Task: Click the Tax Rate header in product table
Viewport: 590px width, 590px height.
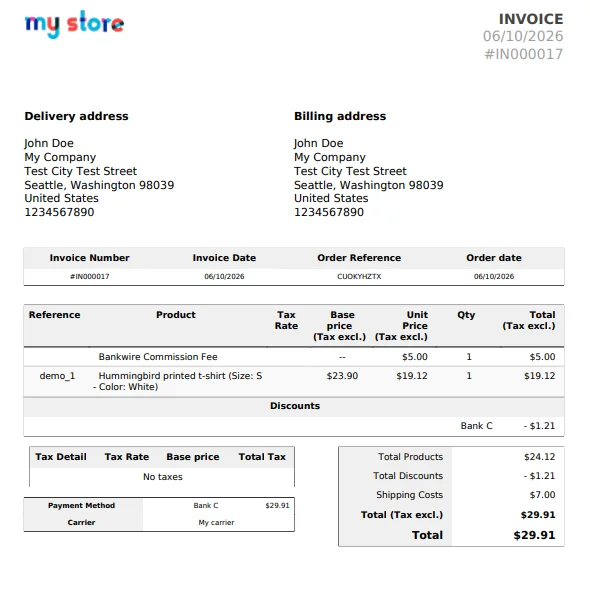Action: coord(286,320)
